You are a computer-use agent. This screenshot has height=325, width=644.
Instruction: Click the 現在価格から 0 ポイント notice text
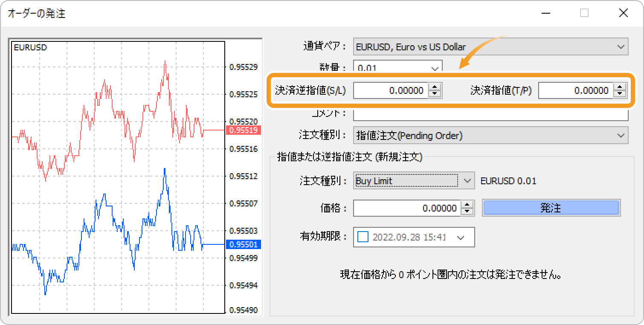coord(450,275)
